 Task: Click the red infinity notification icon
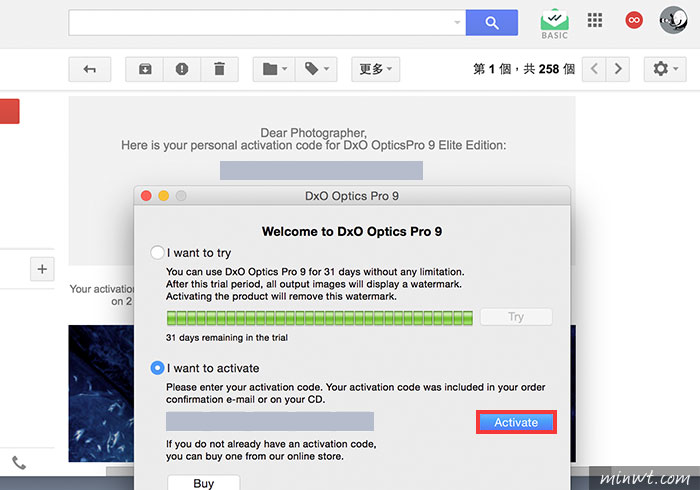click(x=634, y=20)
